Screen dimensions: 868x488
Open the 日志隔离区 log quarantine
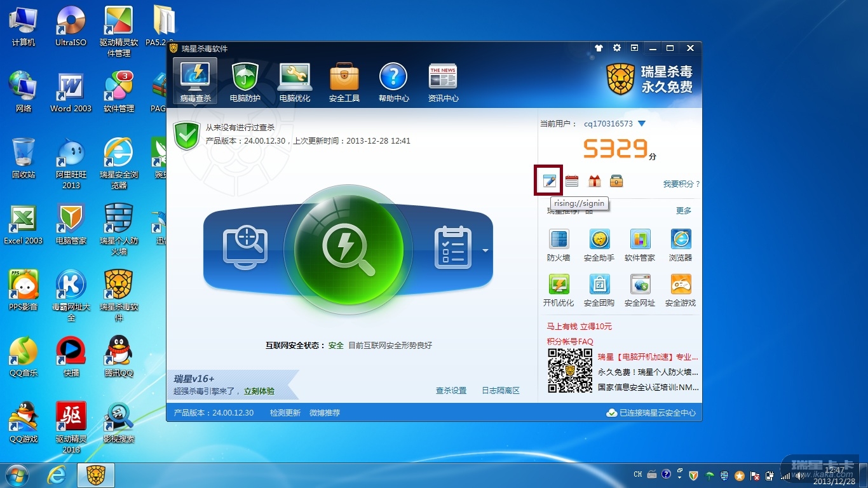501,391
